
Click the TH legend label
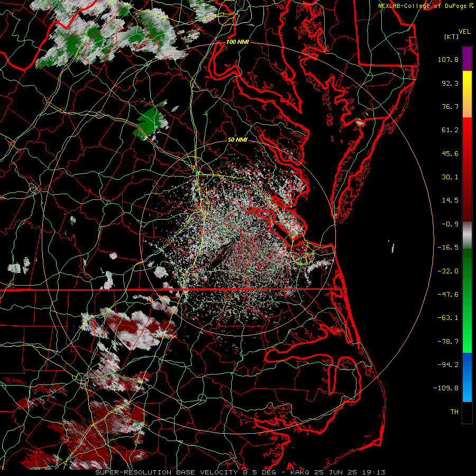click(x=454, y=411)
